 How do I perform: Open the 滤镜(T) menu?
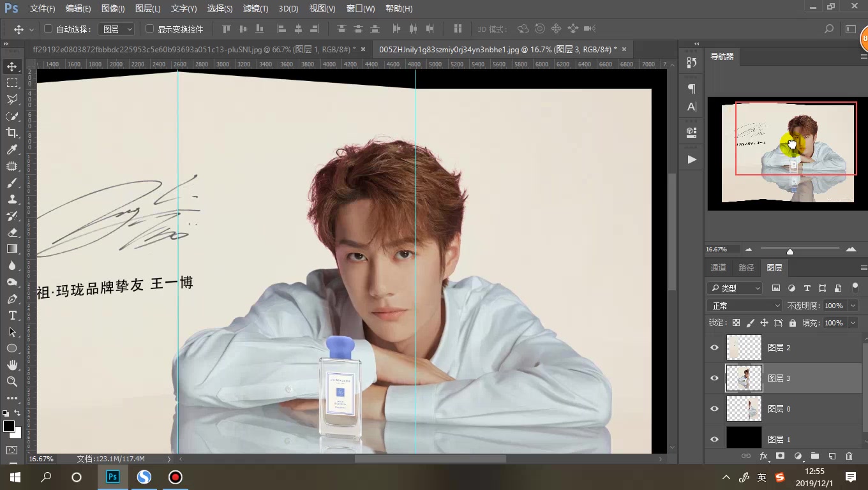click(x=255, y=8)
